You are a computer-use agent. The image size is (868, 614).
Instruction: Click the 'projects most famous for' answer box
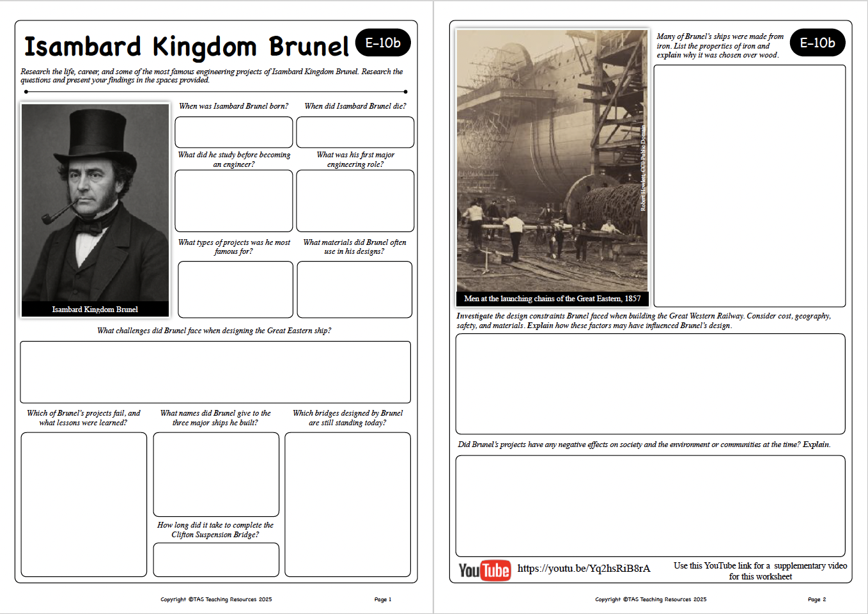pos(235,289)
